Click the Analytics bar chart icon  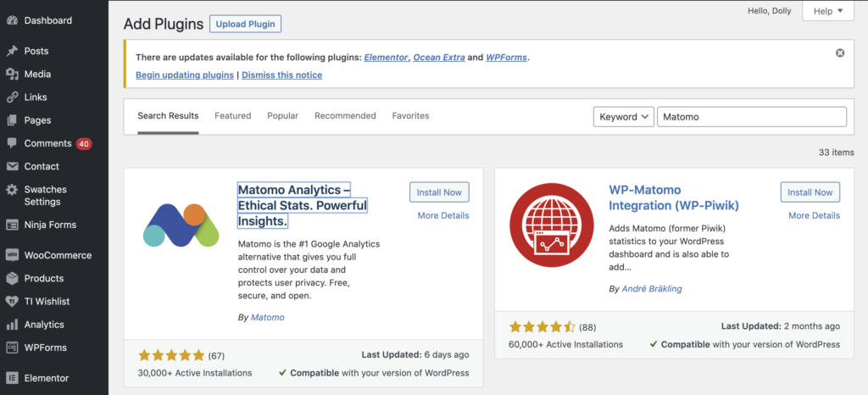tap(12, 325)
